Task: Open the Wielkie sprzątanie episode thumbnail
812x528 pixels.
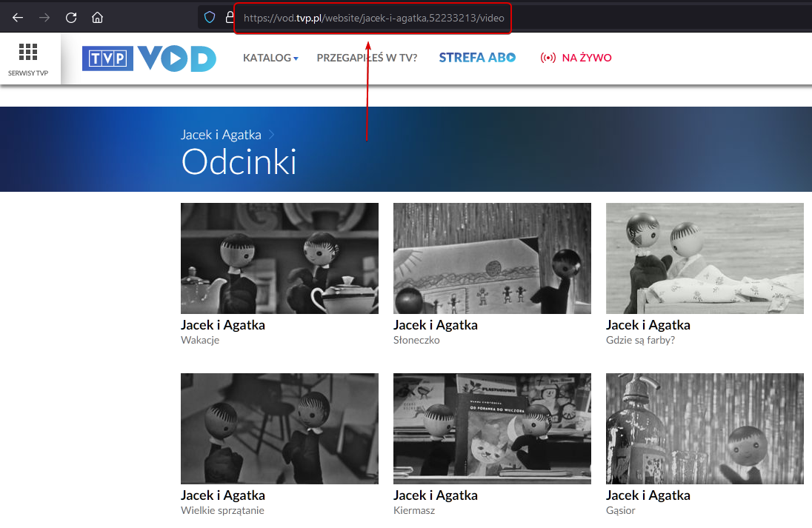Action: click(x=279, y=429)
